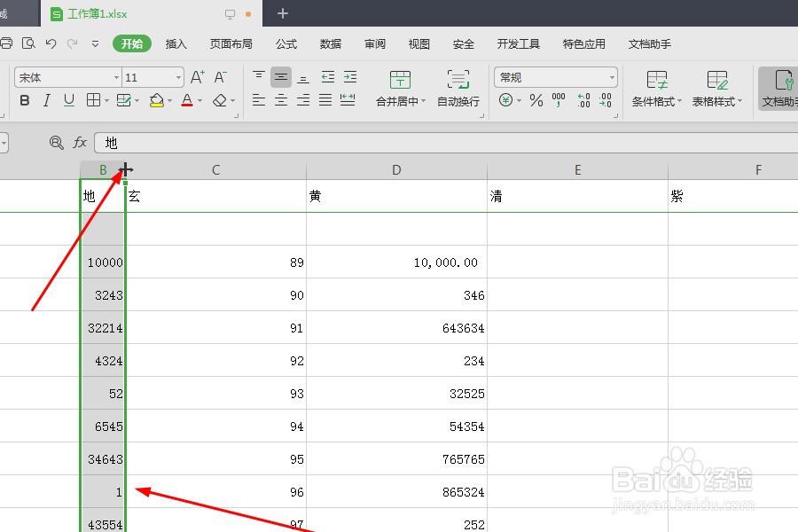
Task: Click decrease indent icon
Action: coord(328,77)
